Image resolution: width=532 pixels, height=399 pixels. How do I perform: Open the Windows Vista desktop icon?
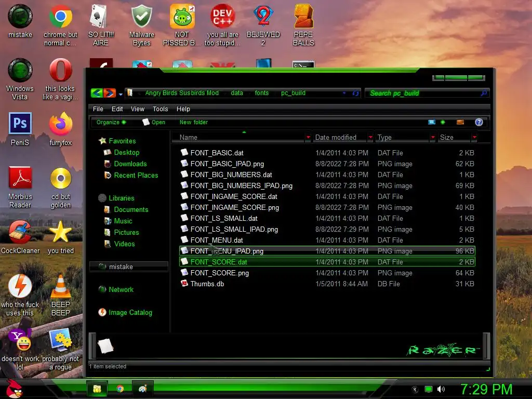pos(20,79)
